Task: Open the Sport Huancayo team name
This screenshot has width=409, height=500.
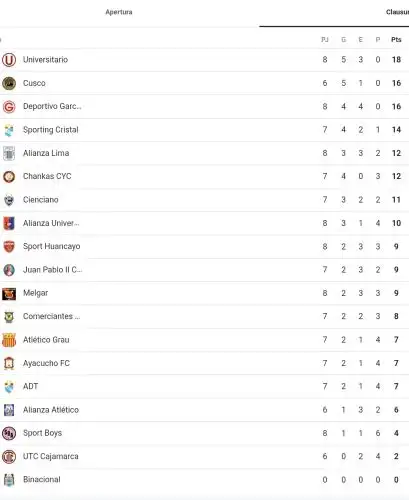Action: pyautogui.click(x=52, y=246)
